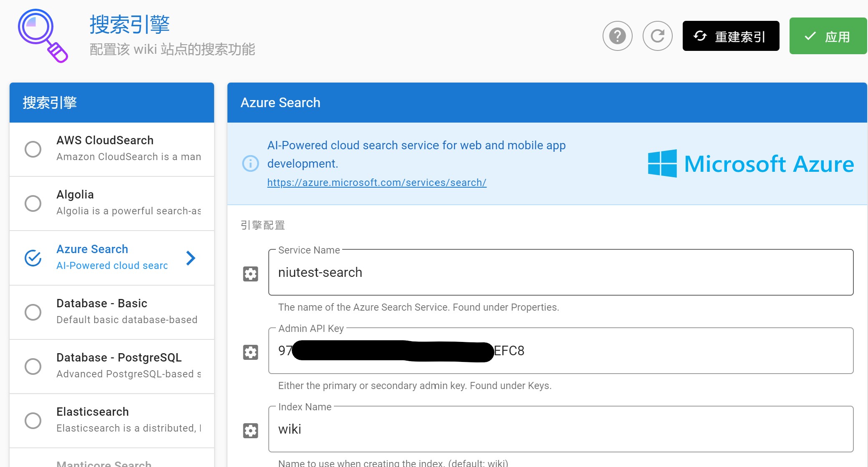Click the sync icon inside 重建索引 button
Image resolution: width=868 pixels, height=467 pixels.
click(x=701, y=36)
